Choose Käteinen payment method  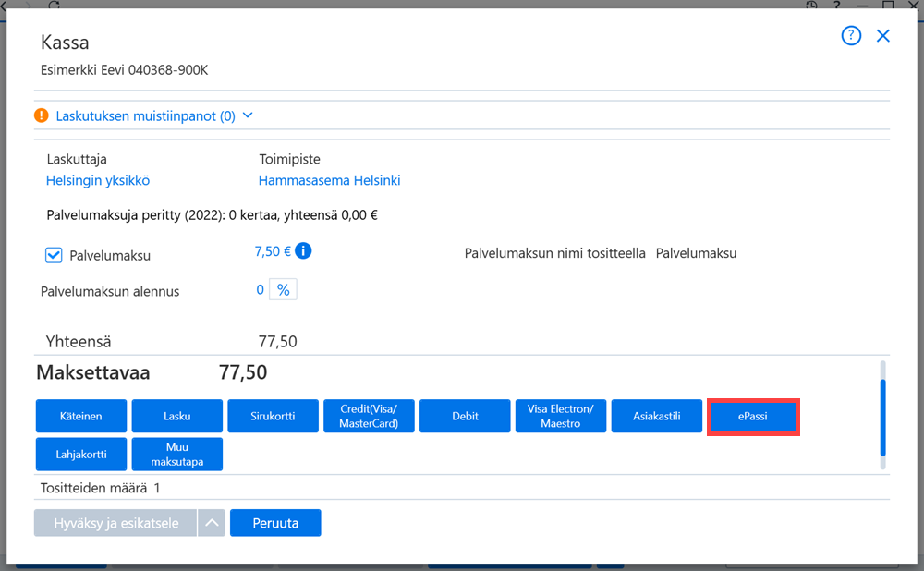click(x=81, y=416)
